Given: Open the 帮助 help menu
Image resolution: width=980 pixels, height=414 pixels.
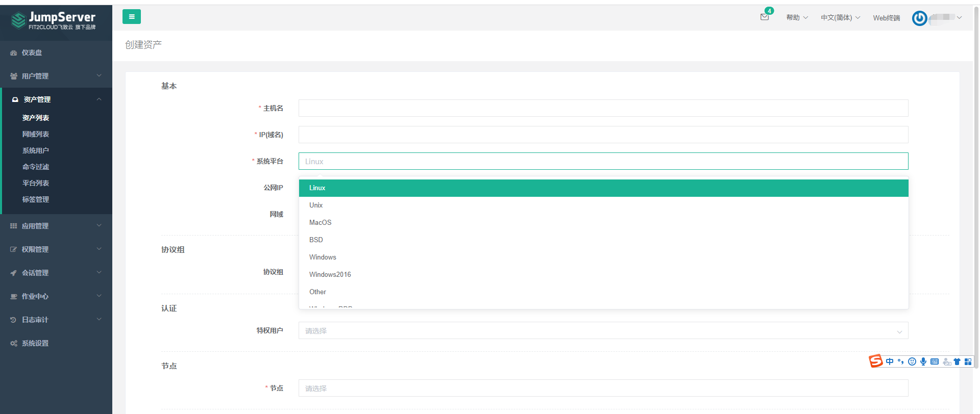Looking at the screenshot, I should click(x=797, y=17).
